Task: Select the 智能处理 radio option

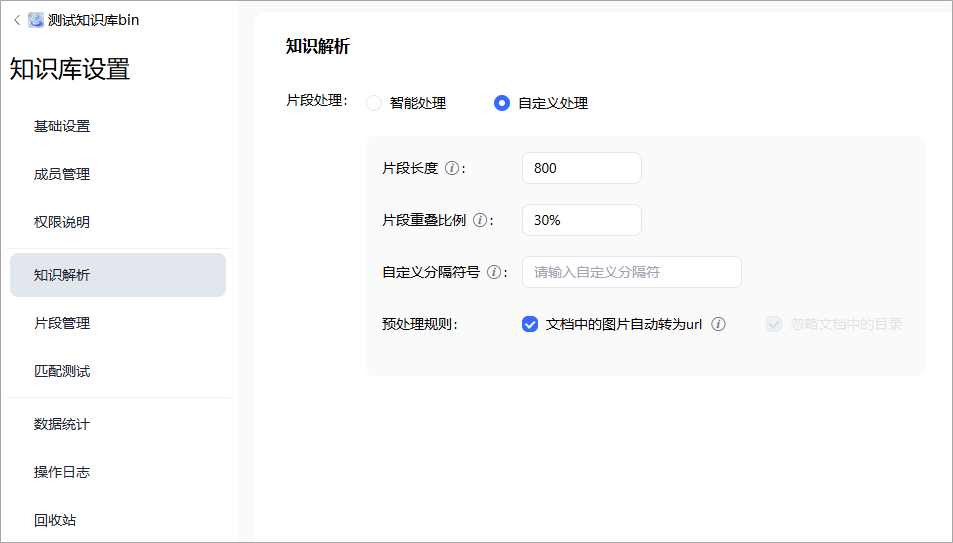Action: tap(374, 103)
